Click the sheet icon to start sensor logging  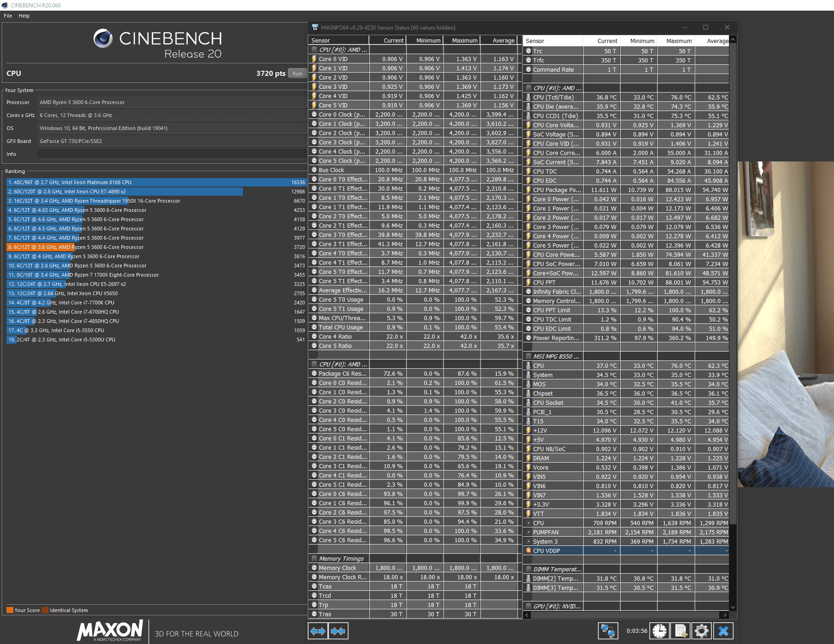pyautogui.click(x=680, y=631)
